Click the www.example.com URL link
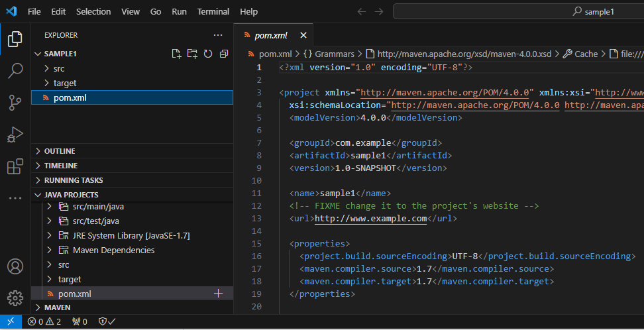 [x=370, y=218]
